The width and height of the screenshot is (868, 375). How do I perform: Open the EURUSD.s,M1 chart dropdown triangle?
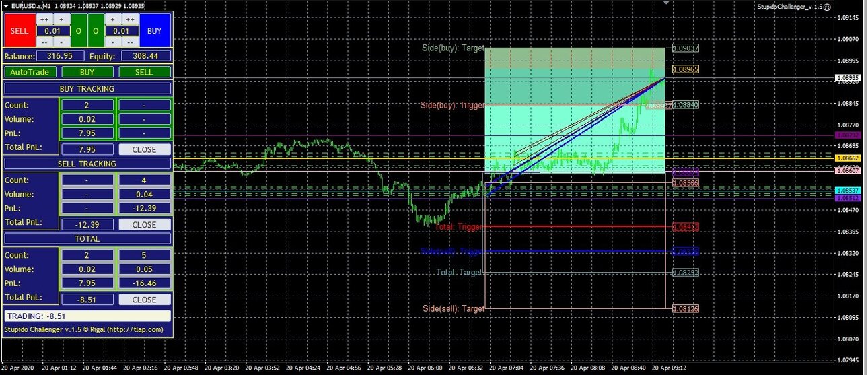pyautogui.click(x=5, y=5)
